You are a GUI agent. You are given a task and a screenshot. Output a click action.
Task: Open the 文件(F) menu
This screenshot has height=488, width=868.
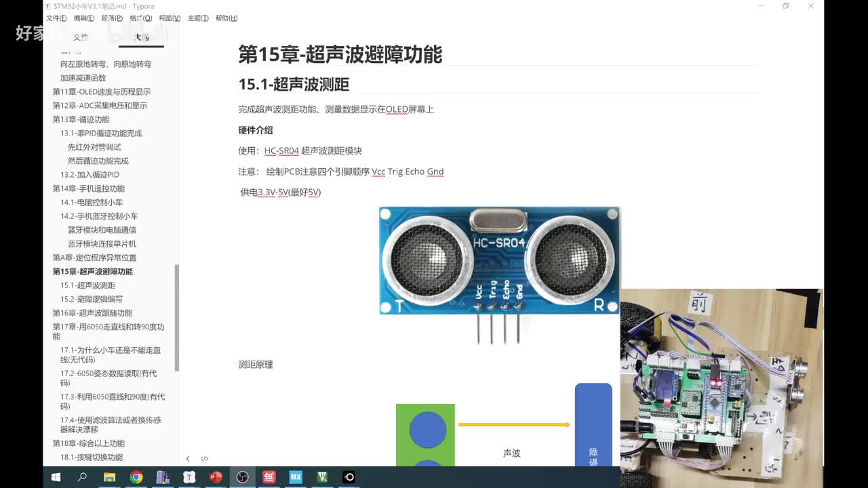56,18
